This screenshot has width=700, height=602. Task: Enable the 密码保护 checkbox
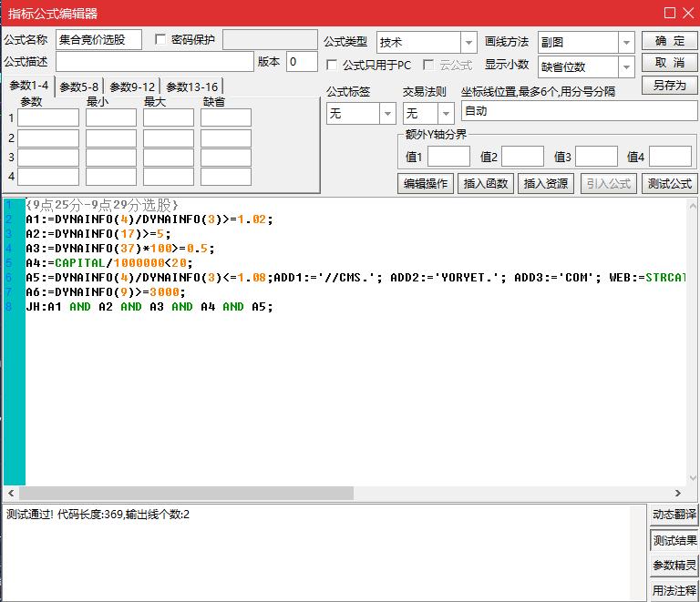[161, 39]
